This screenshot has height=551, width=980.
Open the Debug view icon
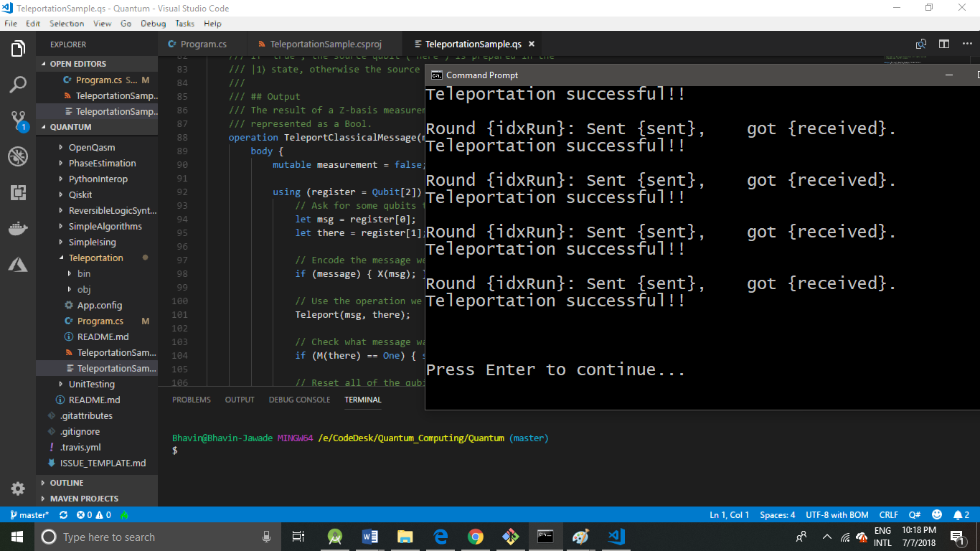(x=18, y=156)
